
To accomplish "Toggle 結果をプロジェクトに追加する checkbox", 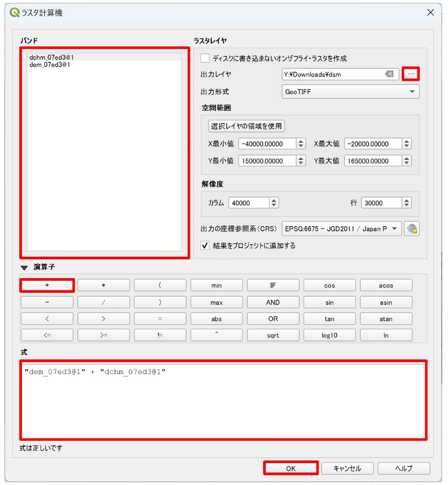I will click(x=205, y=246).
